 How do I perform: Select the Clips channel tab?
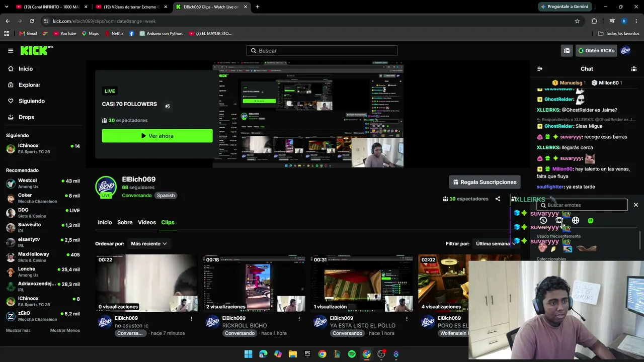pyautogui.click(x=168, y=222)
